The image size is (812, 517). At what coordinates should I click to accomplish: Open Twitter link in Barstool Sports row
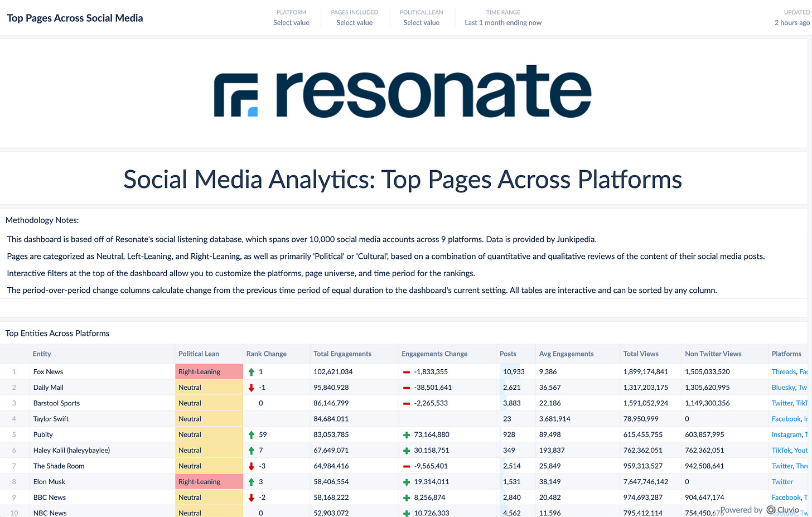pyautogui.click(x=782, y=403)
